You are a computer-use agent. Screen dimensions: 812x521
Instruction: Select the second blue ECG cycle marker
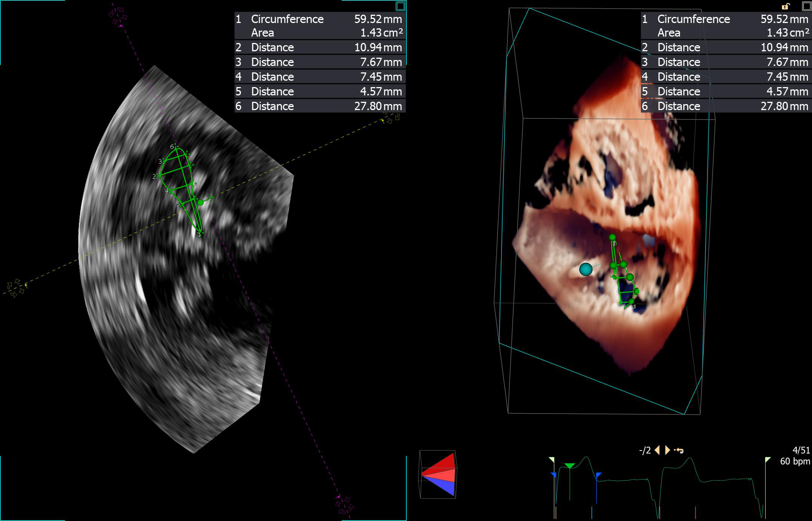tap(598, 475)
